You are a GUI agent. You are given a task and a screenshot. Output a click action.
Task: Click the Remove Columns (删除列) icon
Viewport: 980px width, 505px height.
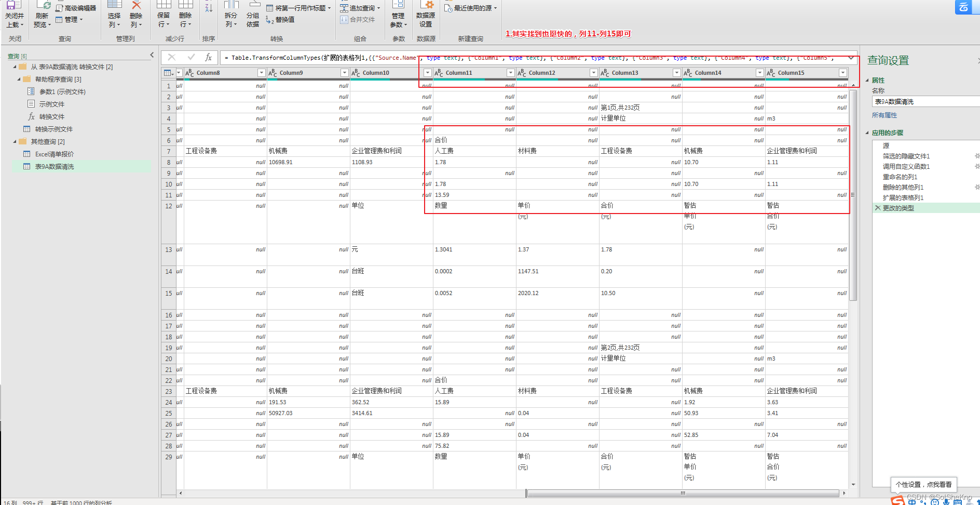[x=136, y=5]
